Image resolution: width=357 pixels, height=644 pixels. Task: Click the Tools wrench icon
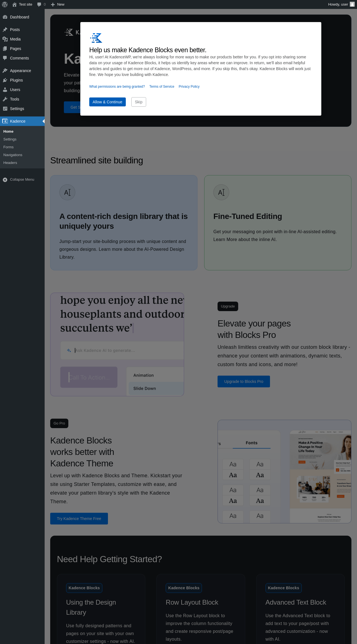(x=5, y=99)
